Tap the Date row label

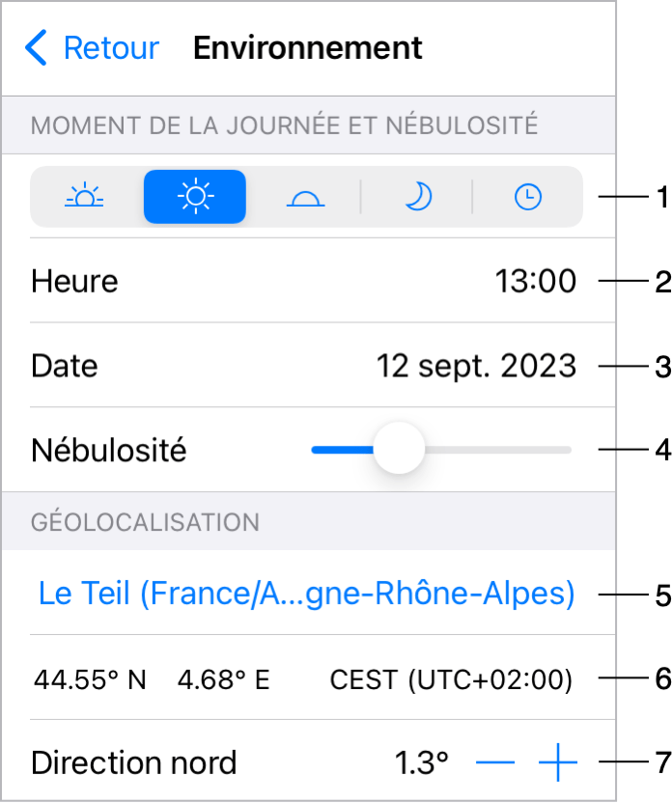point(65,366)
